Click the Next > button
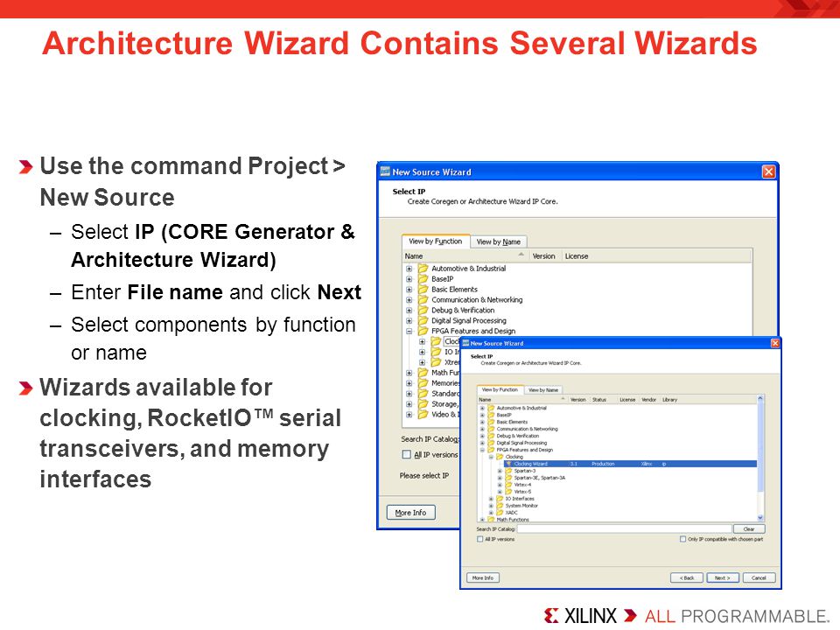Image resolution: width=840 pixels, height=630 pixels. tap(723, 578)
